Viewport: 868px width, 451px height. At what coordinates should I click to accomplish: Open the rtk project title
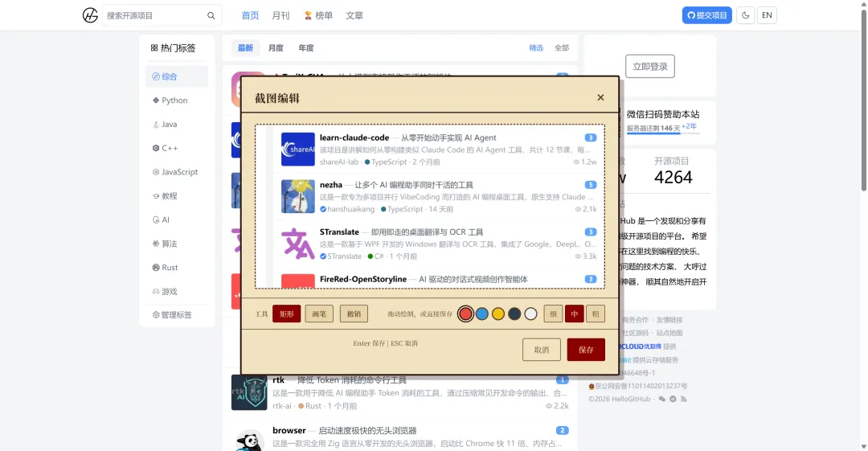[x=278, y=380]
